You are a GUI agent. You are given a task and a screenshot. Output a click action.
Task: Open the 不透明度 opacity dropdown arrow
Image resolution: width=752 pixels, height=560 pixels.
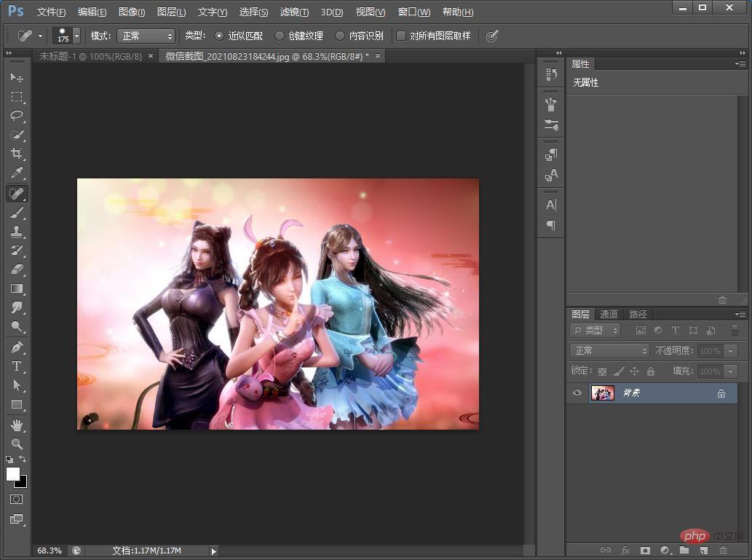pos(730,351)
